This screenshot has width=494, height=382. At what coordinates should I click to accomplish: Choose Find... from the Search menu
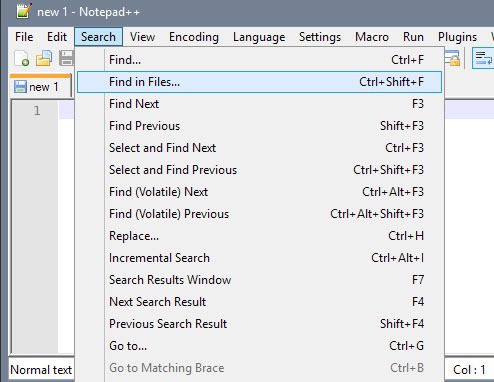259,60
